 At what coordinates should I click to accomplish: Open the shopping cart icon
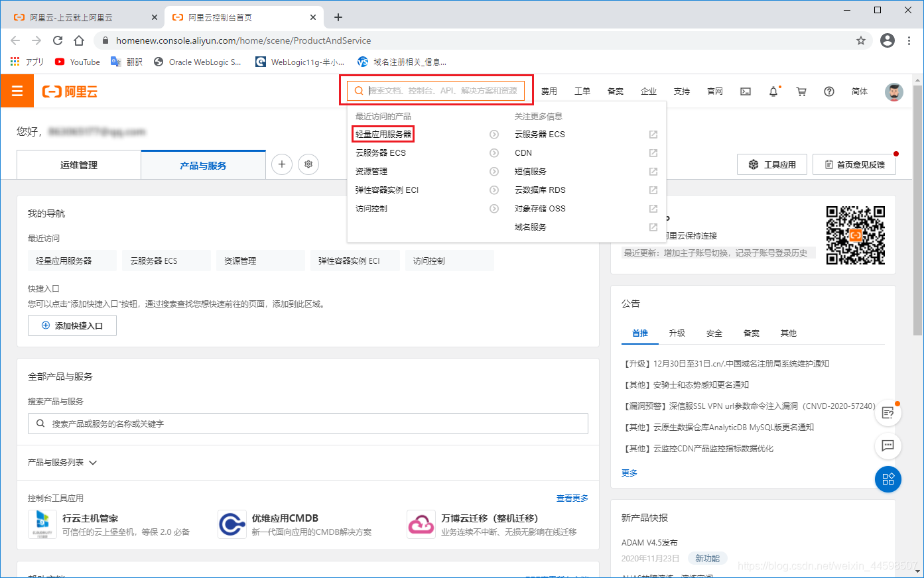pos(801,91)
